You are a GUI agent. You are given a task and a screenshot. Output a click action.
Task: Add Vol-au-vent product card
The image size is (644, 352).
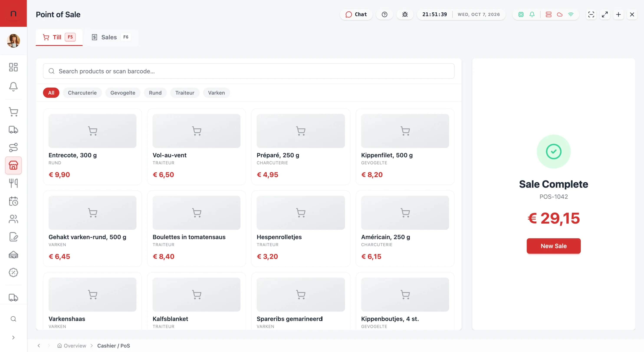click(197, 147)
